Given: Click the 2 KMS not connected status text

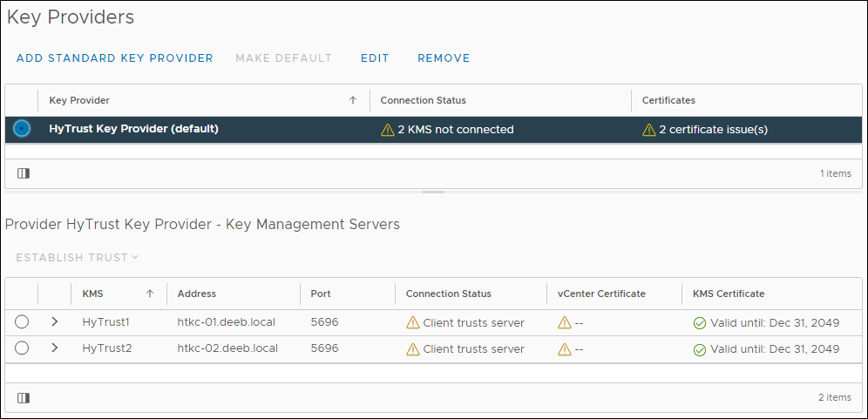Looking at the screenshot, I should (456, 130).
